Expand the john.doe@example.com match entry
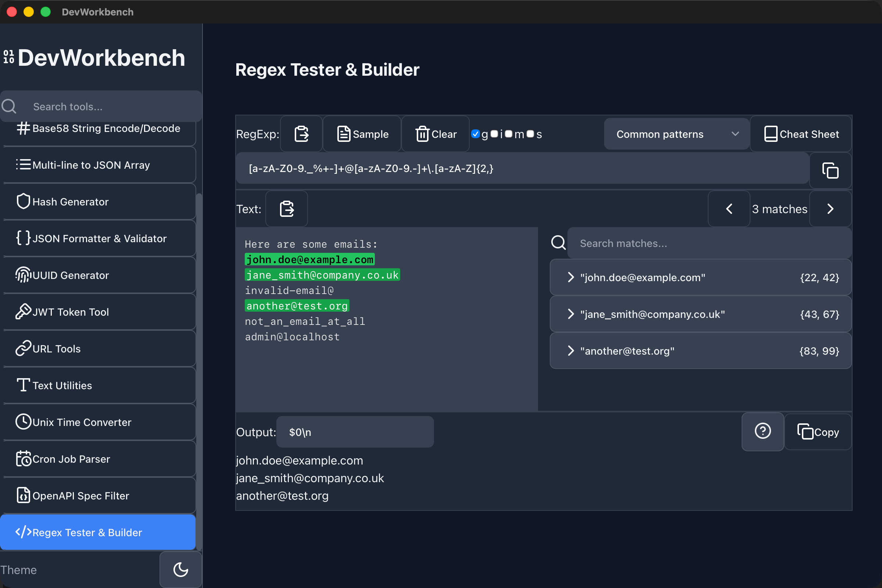The image size is (882, 588). pyautogui.click(x=571, y=277)
